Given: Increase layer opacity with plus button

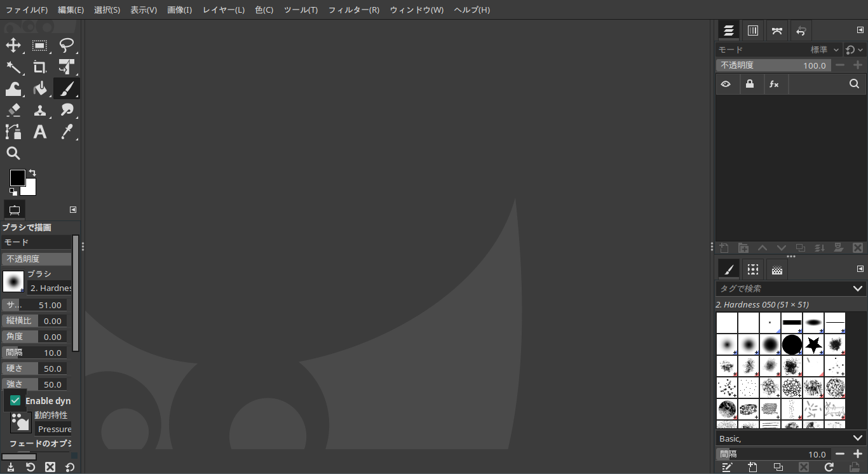Looking at the screenshot, I should point(858,65).
